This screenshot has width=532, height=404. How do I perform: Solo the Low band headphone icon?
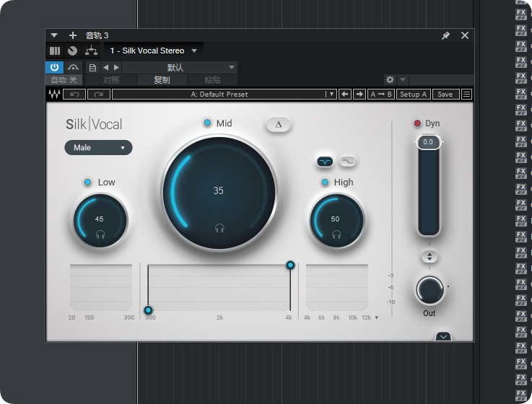click(100, 234)
